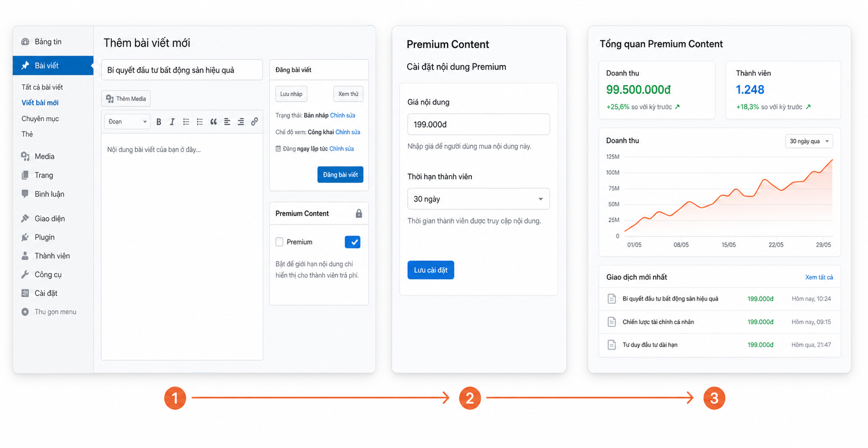This screenshot has height=448, width=868.
Task: Apply bold formatting in editor toolbar
Action: pyautogui.click(x=159, y=122)
